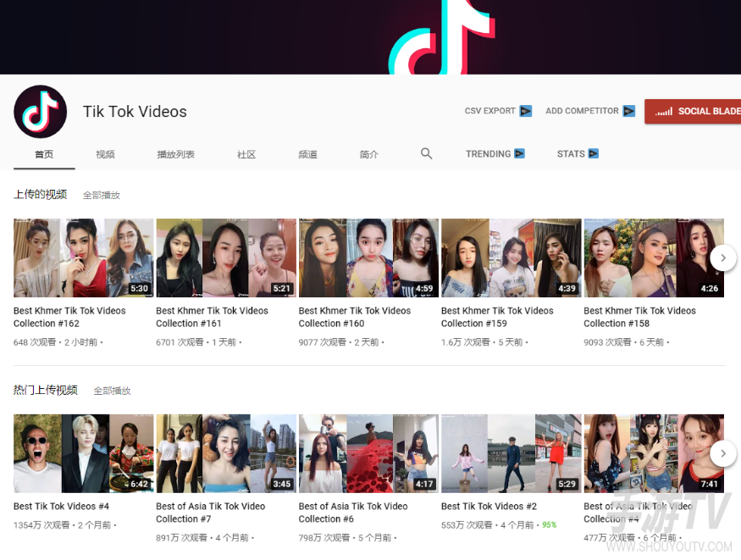Screen dimensions: 741x560
Task: Select the 首页 tab
Action: click(44, 154)
